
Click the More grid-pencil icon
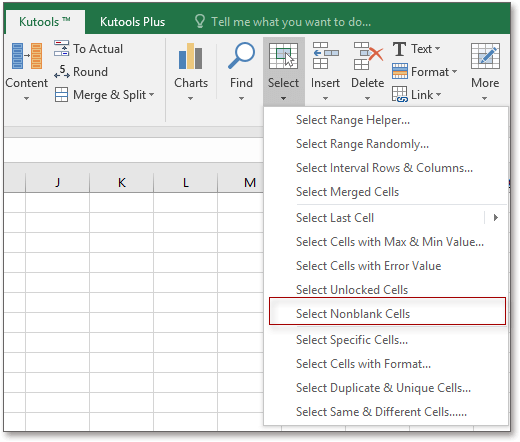(x=485, y=56)
